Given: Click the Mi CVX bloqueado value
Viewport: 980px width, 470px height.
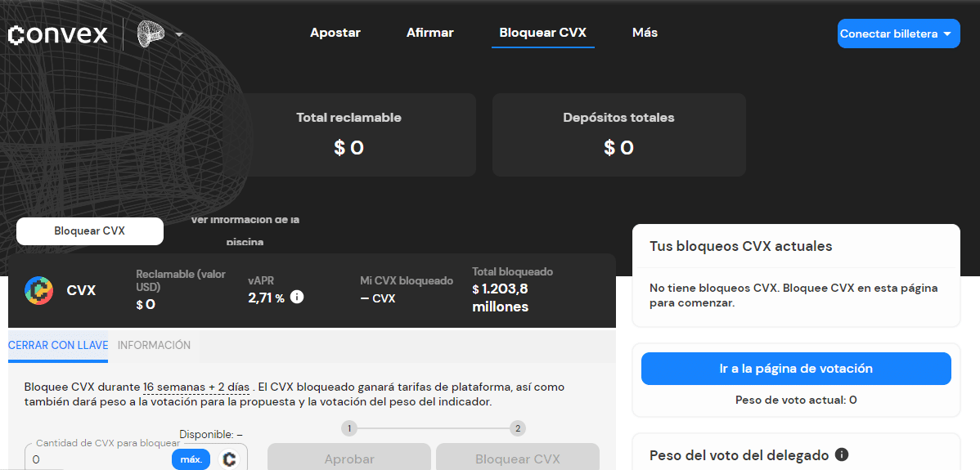Looking at the screenshot, I should pyautogui.click(x=378, y=298).
